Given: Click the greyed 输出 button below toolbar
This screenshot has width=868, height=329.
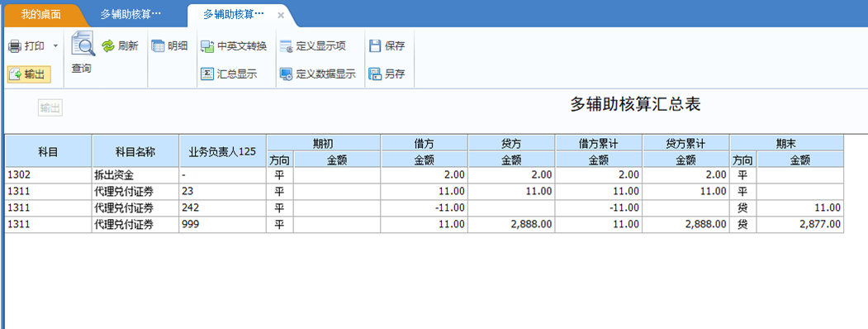Looking at the screenshot, I should pyautogui.click(x=50, y=108).
